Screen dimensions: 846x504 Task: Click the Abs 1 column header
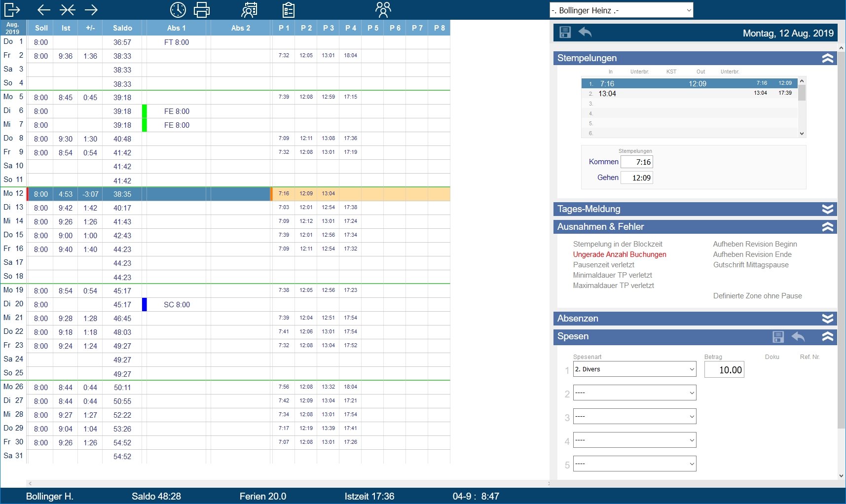click(x=176, y=28)
